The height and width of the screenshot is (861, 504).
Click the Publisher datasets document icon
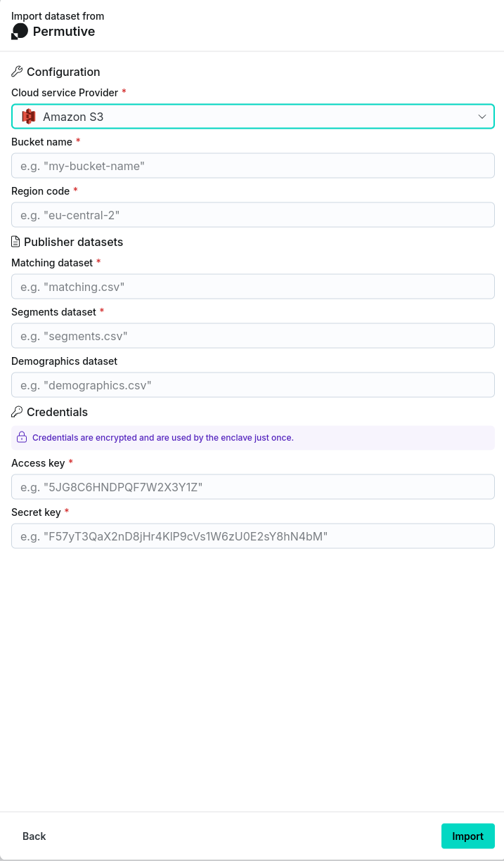(16, 242)
